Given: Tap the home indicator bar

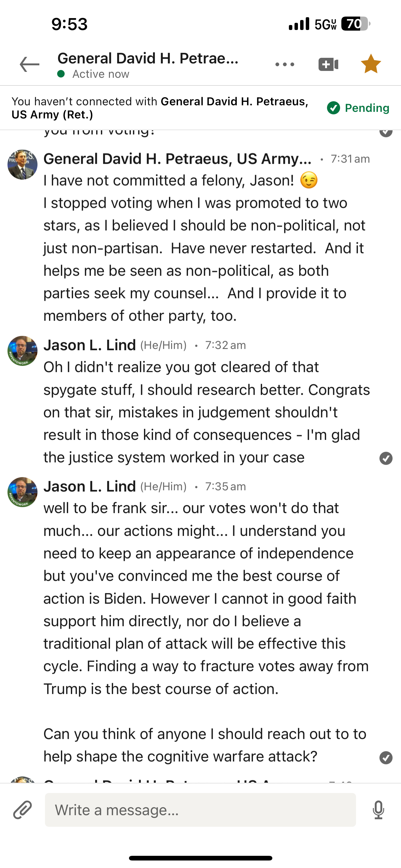Looking at the screenshot, I should tap(200, 858).
